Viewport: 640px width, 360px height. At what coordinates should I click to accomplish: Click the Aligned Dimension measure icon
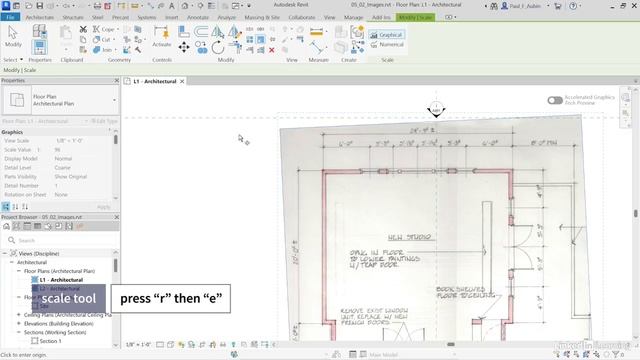(x=316, y=31)
